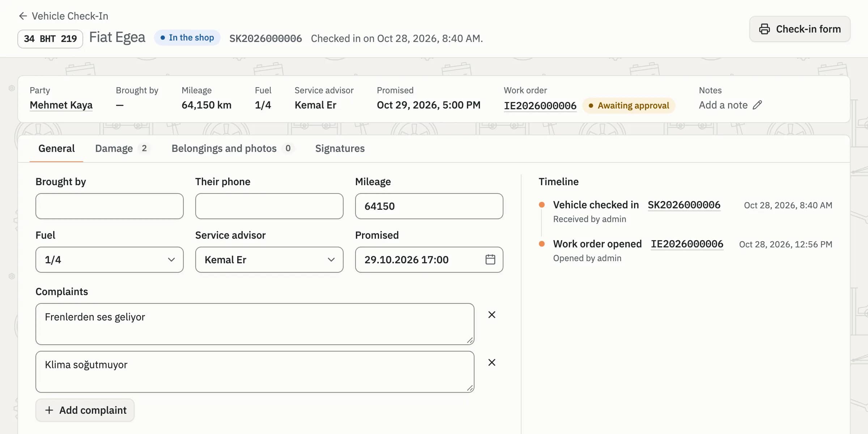
Task: Focus the Their phone input field
Action: (x=269, y=206)
